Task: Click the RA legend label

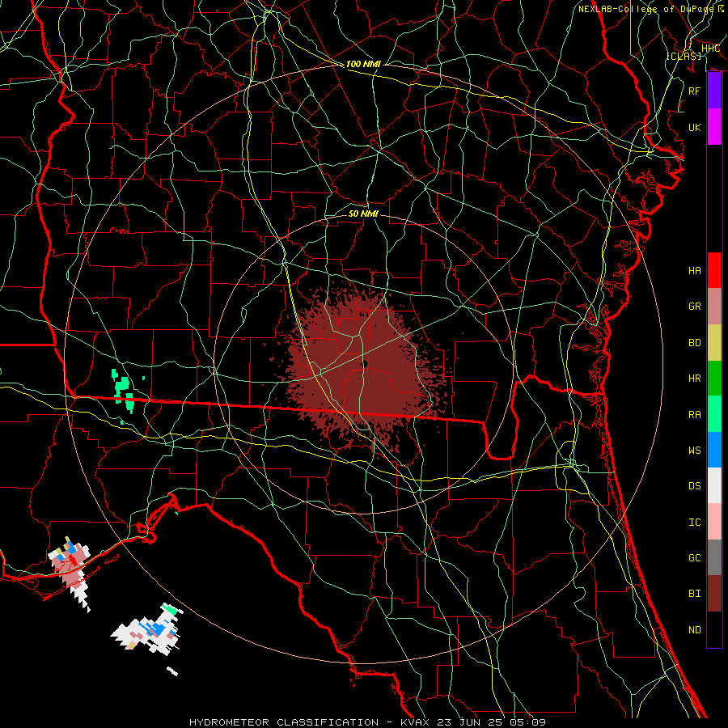Action: point(695,414)
